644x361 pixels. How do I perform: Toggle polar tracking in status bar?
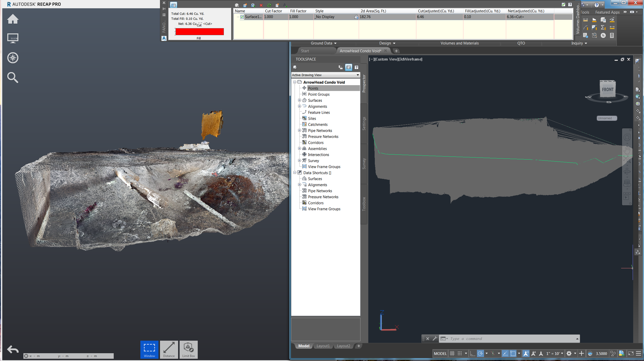click(480, 354)
